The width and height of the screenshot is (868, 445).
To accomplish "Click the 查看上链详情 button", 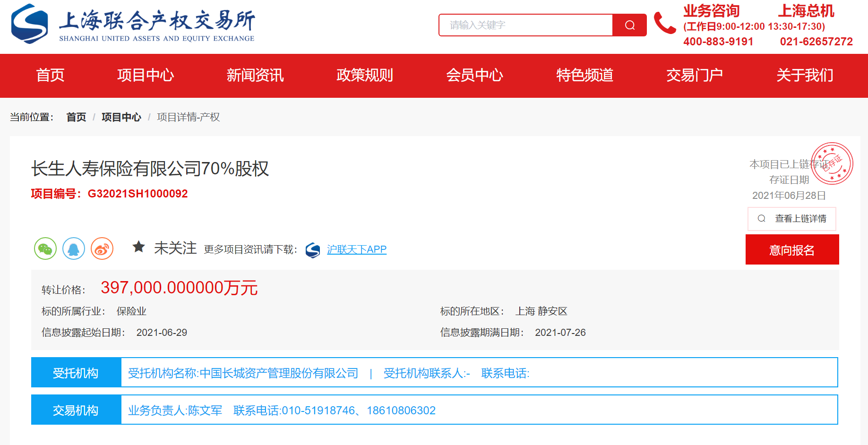I will pyautogui.click(x=792, y=219).
